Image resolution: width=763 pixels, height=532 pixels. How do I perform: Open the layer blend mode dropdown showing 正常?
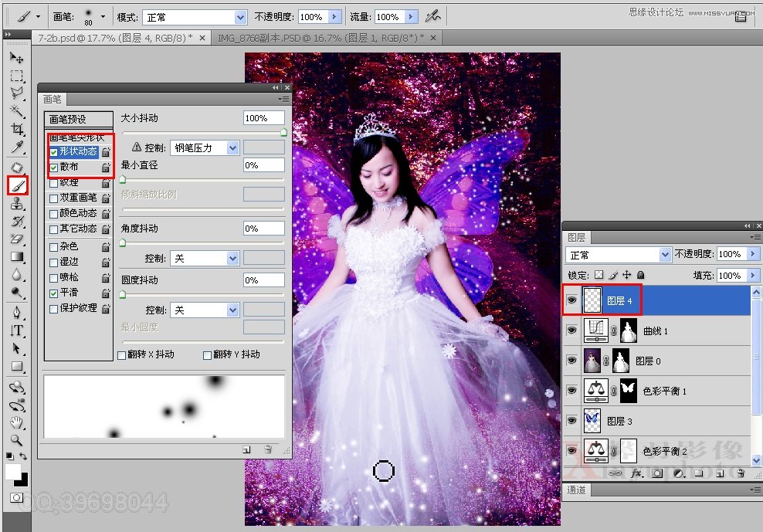pyautogui.click(x=618, y=254)
